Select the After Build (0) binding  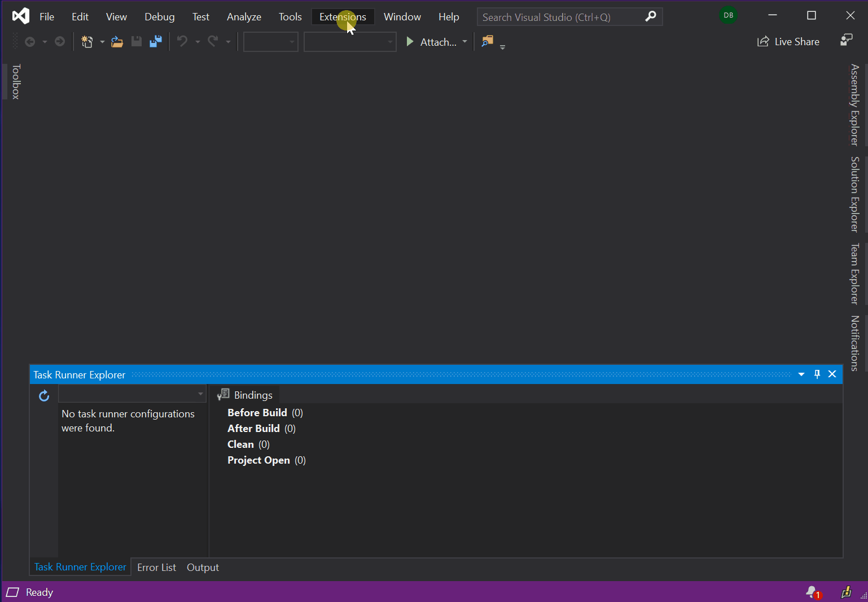[x=261, y=429]
